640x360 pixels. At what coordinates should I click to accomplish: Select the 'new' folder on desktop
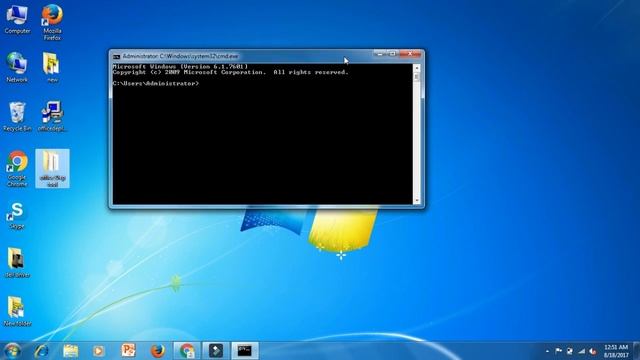click(52, 68)
